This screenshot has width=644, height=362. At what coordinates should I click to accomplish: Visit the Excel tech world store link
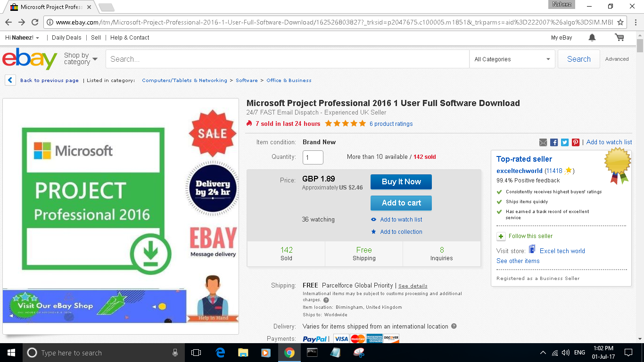[562, 251]
